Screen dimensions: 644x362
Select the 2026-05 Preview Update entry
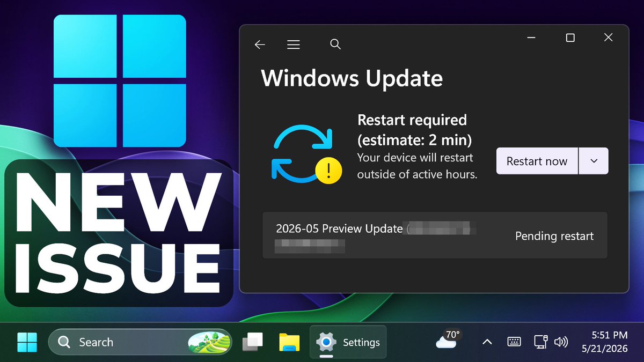click(x=435, y=235)
